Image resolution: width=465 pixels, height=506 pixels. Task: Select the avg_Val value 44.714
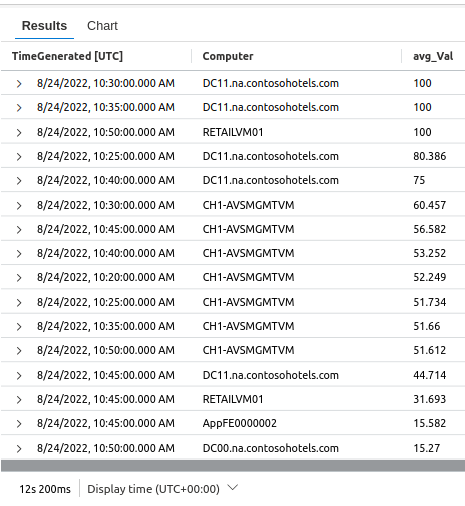[430, 375]
